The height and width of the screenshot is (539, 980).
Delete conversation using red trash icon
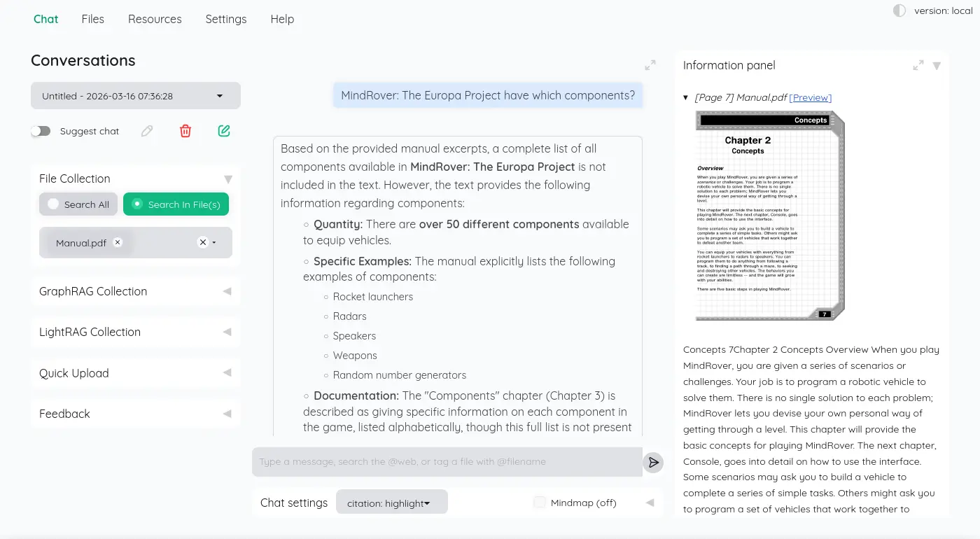185,131
